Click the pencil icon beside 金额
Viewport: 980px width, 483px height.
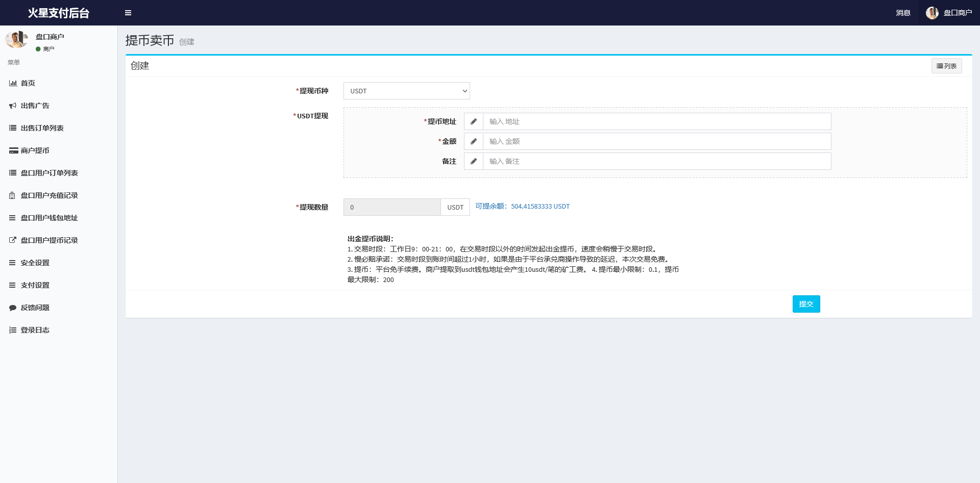tap(474, 141)
